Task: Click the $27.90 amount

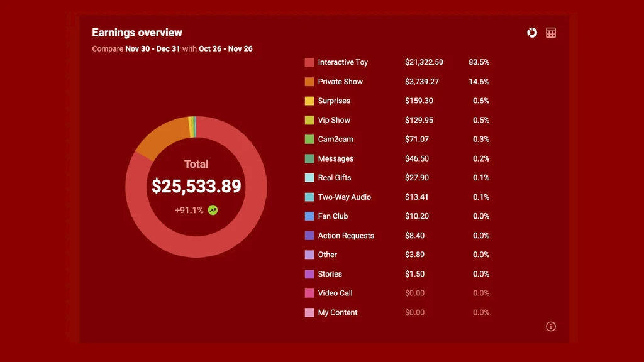Action: coord(417,178)
